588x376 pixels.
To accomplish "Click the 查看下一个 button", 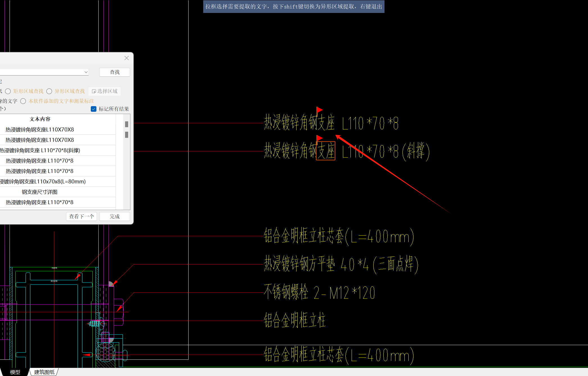I will [x=82, y=217].
